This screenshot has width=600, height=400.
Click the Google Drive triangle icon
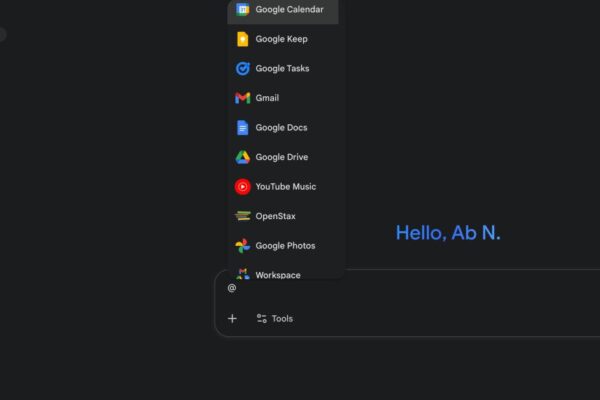(242, 157)
